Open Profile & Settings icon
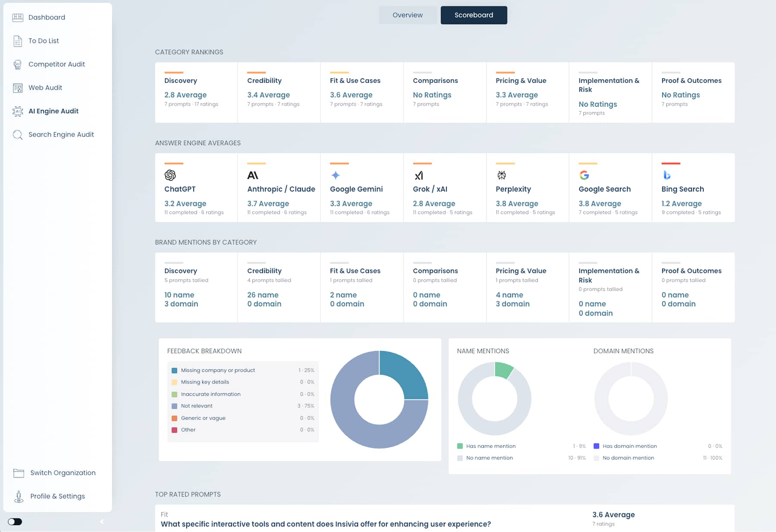The width and height of the screenshot is (776, 532). pyautogui.click(x=19, y=497)
